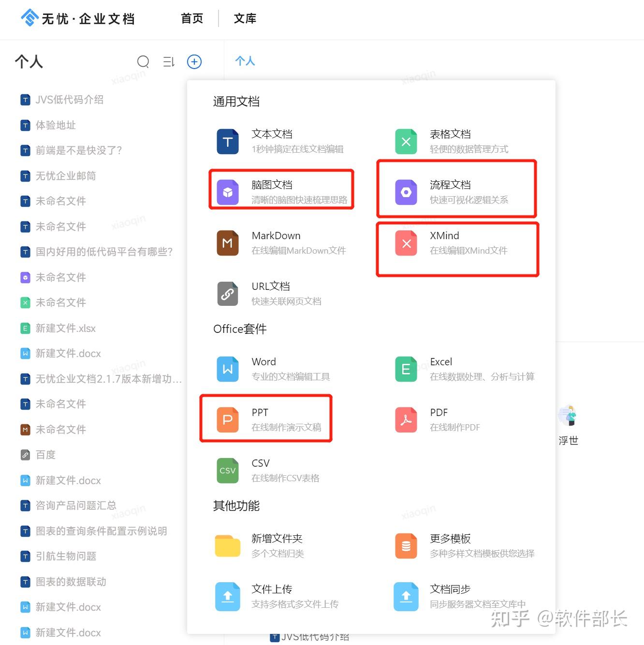Select the XMind red icon
The height and width of the screenshot is (645, 644).
click(406, 243)
